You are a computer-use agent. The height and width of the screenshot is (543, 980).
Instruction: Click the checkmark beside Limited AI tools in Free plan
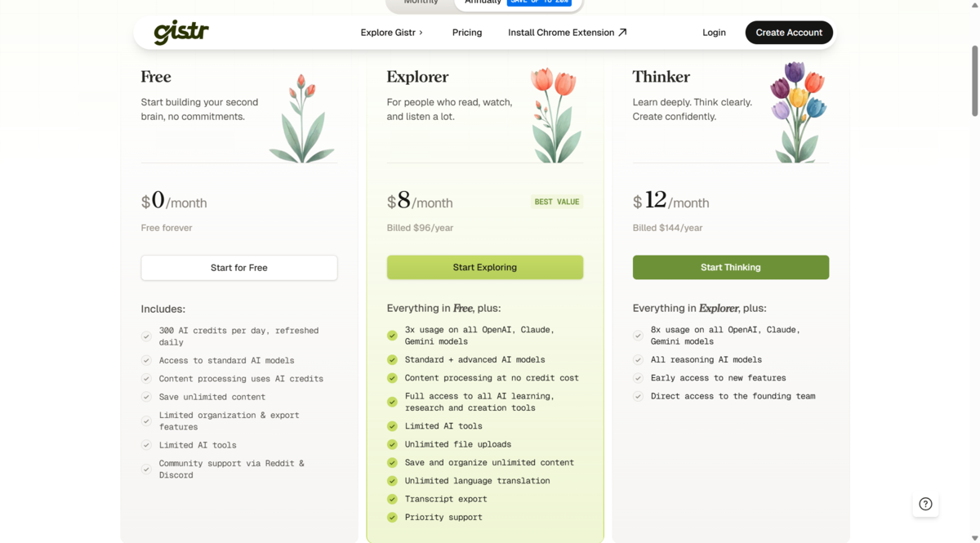(x=146, y=445)
